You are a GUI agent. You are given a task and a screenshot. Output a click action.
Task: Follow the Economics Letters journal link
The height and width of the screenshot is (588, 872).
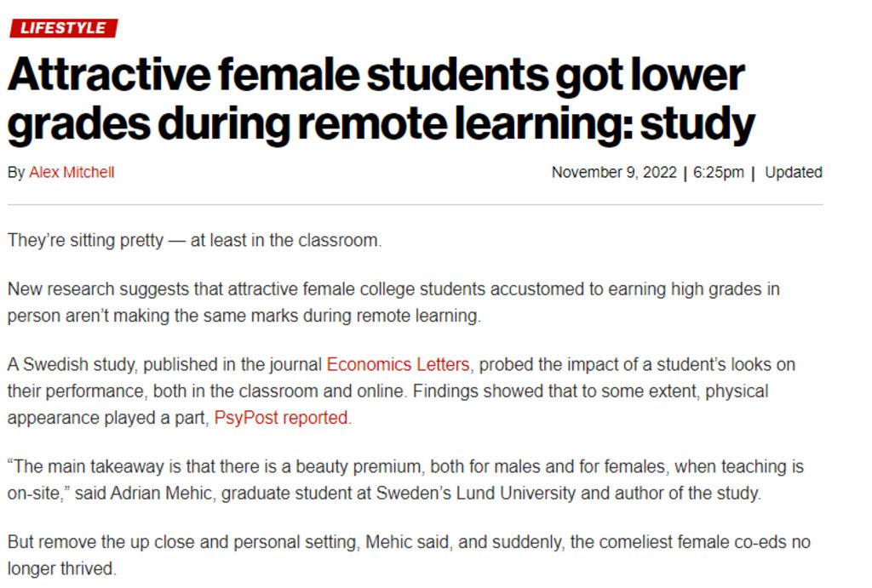tap(398, 365)
